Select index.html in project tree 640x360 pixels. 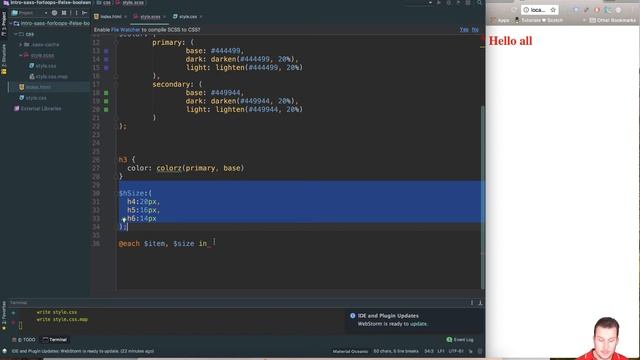pyautogui.click(x=35, y=87)
